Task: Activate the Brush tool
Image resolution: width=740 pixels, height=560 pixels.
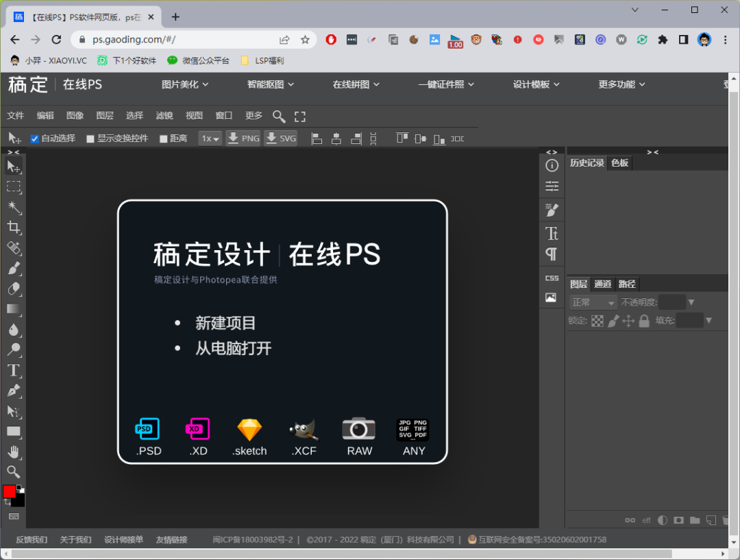Action: [x=14, y=268]
